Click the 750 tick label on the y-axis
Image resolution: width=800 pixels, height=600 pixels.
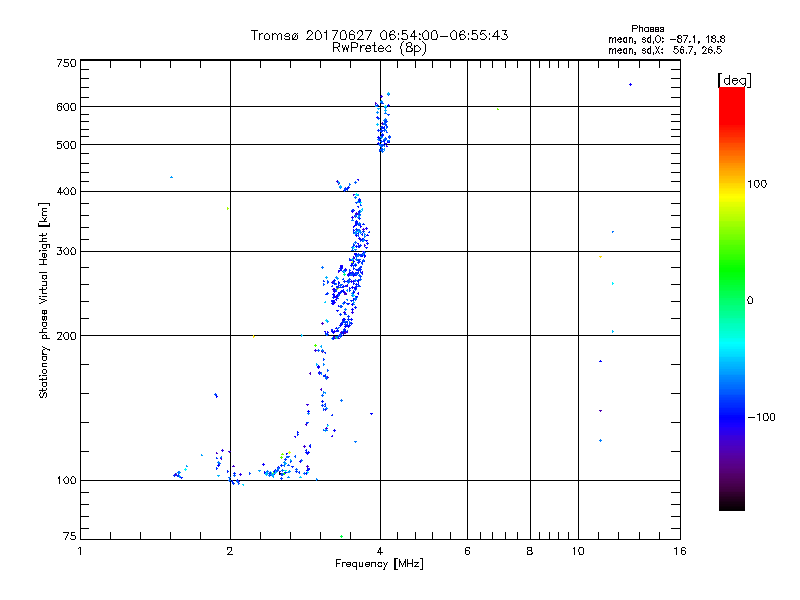coord(66,63)
